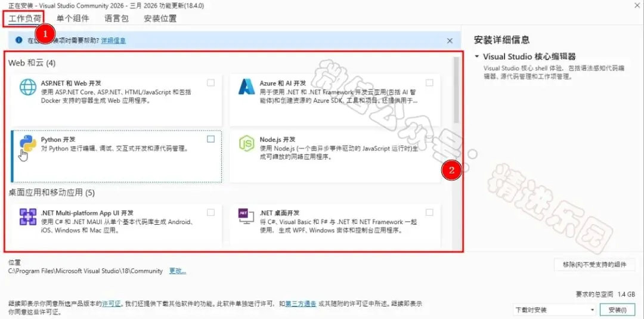Dismiss the blue help banner

pyautogui.click(x=450, y=41)
